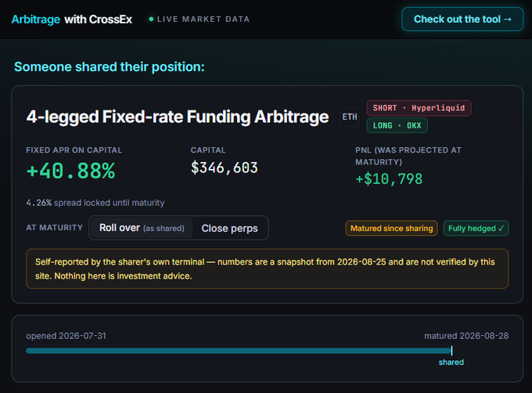Click the 'Fully hedged ✓' badge
532x393 pixels.
pyautogui.click(x=476, y=229)
